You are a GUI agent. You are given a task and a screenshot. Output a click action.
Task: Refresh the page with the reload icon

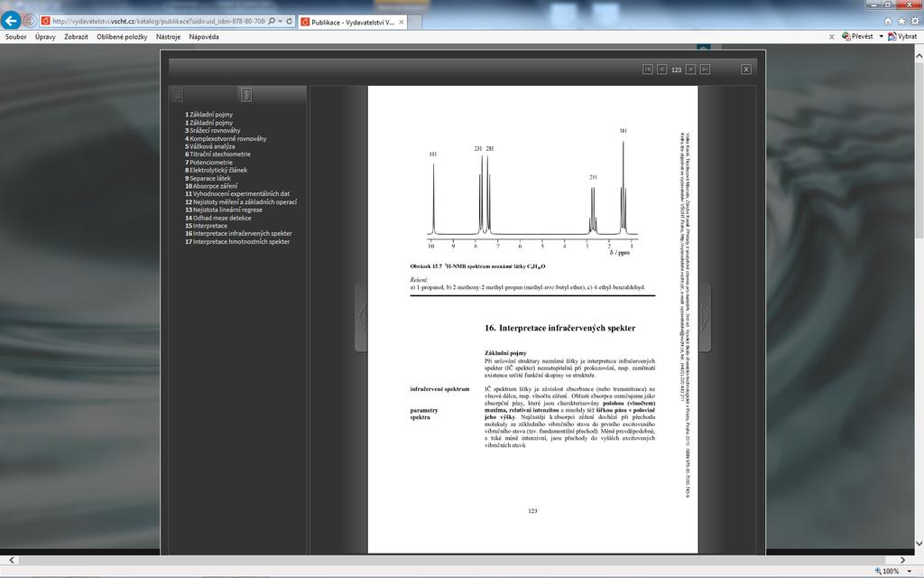click(x=290, y=22)
